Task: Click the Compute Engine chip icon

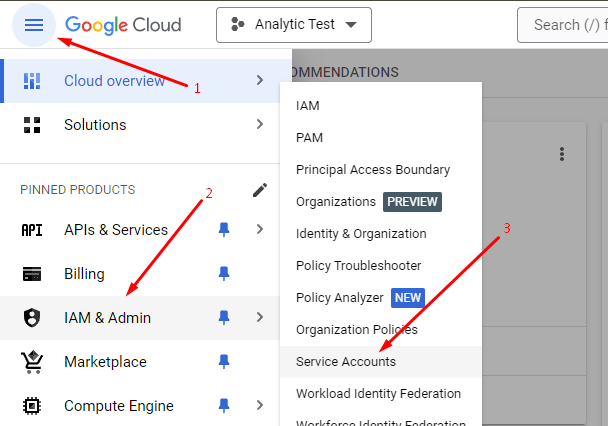Action: [32, 406]
